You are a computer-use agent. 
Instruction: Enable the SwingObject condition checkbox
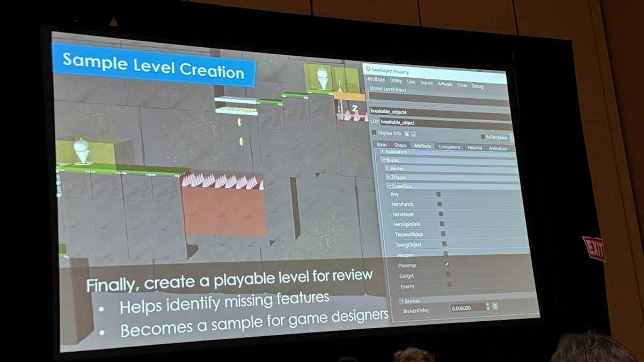coord(444,243)
